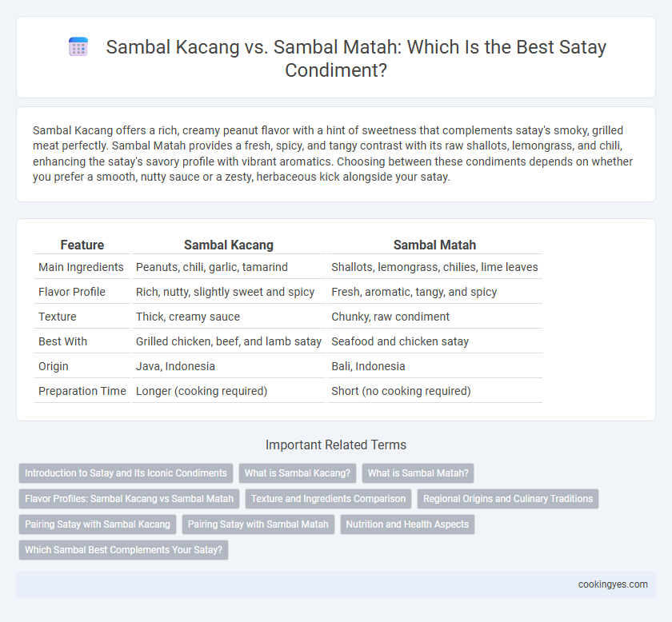Select 'Pairing Satay with Sambal Matah' tag
The height and width of the screenshot is (622, 672).
pos(258,524)
